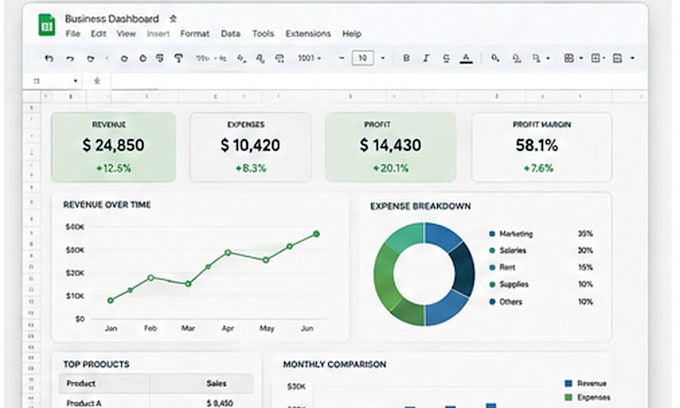
Task: Click the star icon beside the formula bar
Action: click(97, 81)
